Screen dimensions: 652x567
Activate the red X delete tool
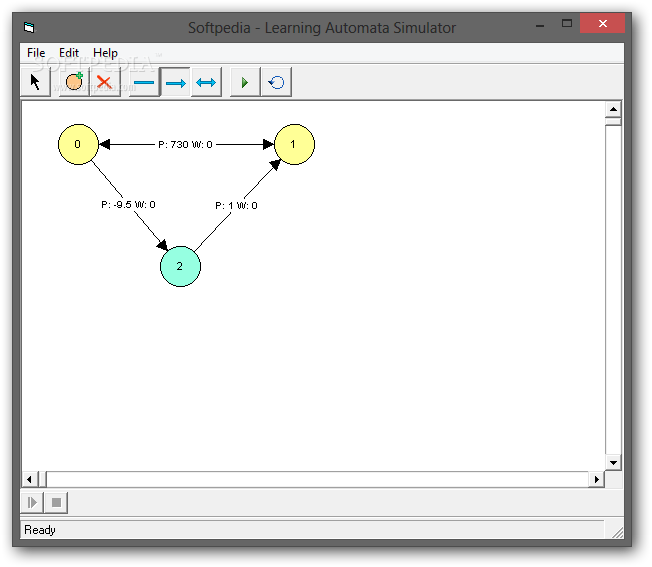click(x=105, y=82)
